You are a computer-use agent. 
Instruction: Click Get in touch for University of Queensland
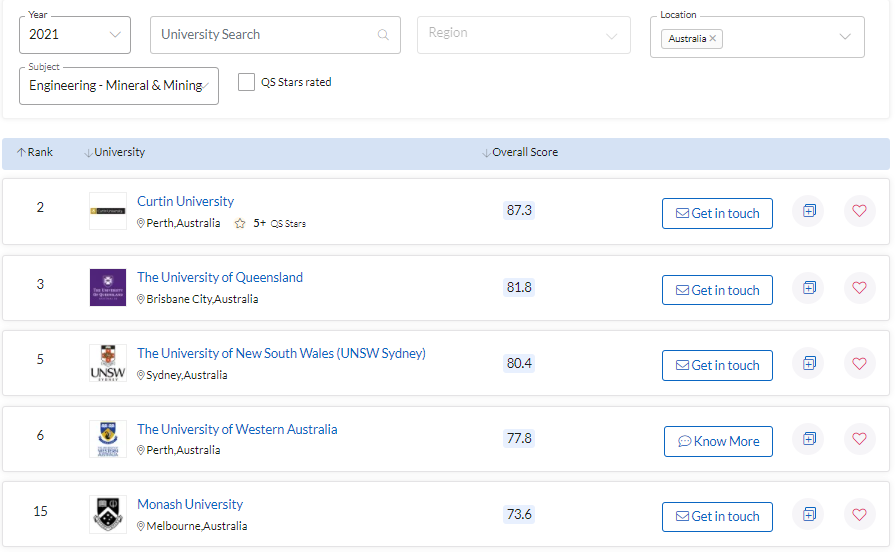pyautogui.click(x=717, y=290)
